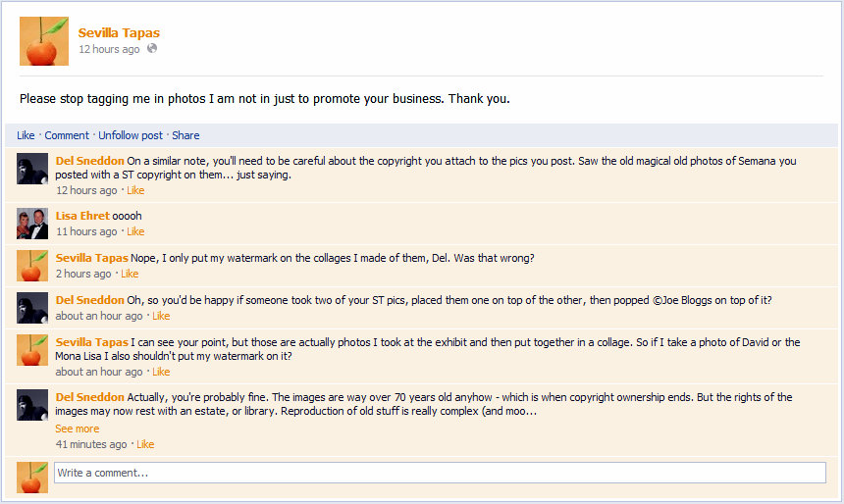Share the Sevilla Tapas post
This screenshot has width=844, height=504.
[x=185, y=135]
